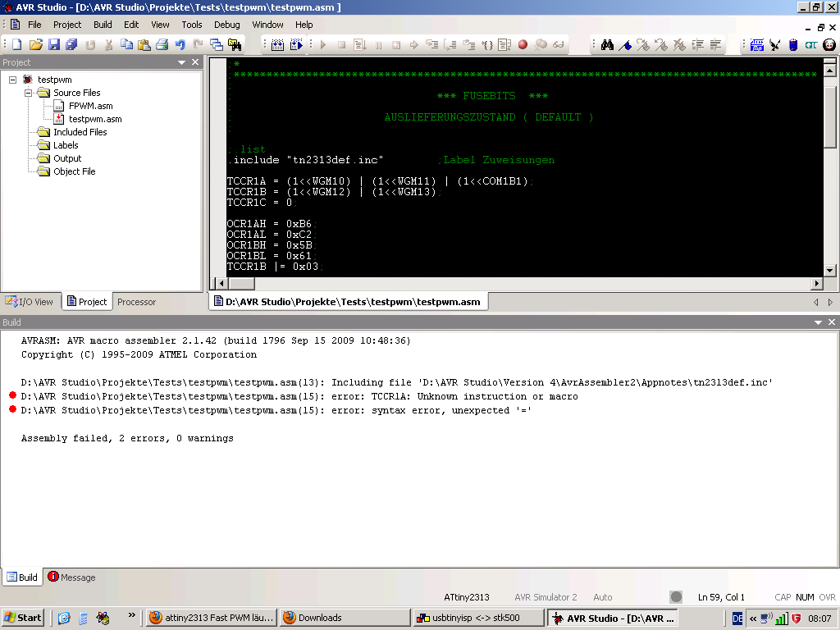Image resolution: width=840 pixels, height=630 pixels.
Task: Copy selection using the Copy icon
Action: (126, 45)
